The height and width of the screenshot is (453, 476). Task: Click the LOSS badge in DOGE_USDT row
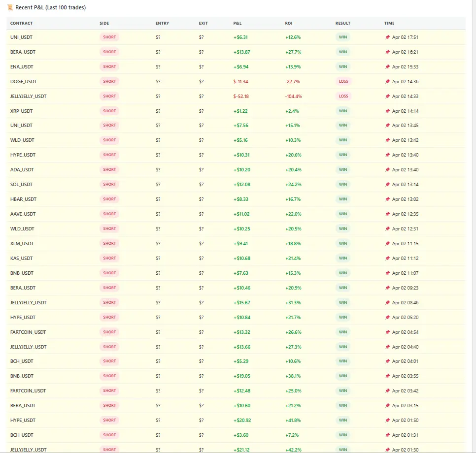click(x=343, y=81)
